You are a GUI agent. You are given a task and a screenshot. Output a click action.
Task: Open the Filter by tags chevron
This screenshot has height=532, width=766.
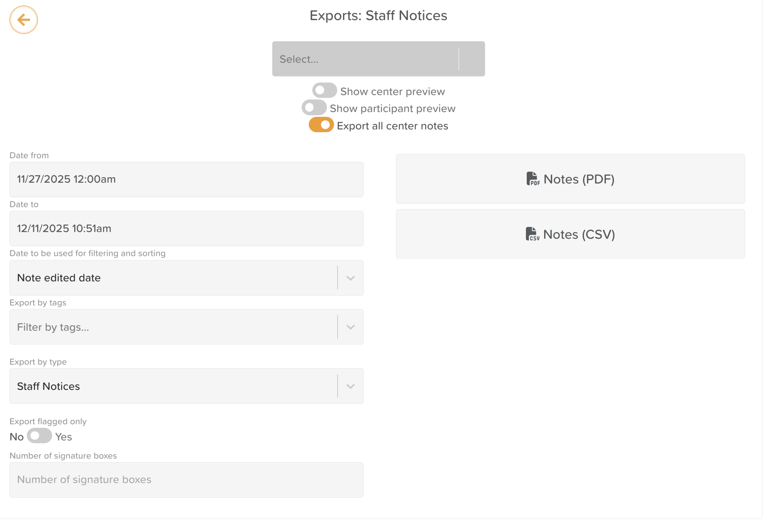click(350, 327)
